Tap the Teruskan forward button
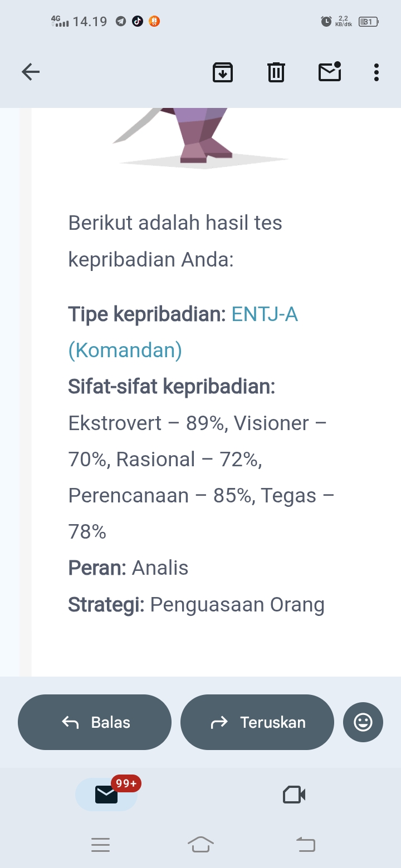 click(x=257, y=722)
